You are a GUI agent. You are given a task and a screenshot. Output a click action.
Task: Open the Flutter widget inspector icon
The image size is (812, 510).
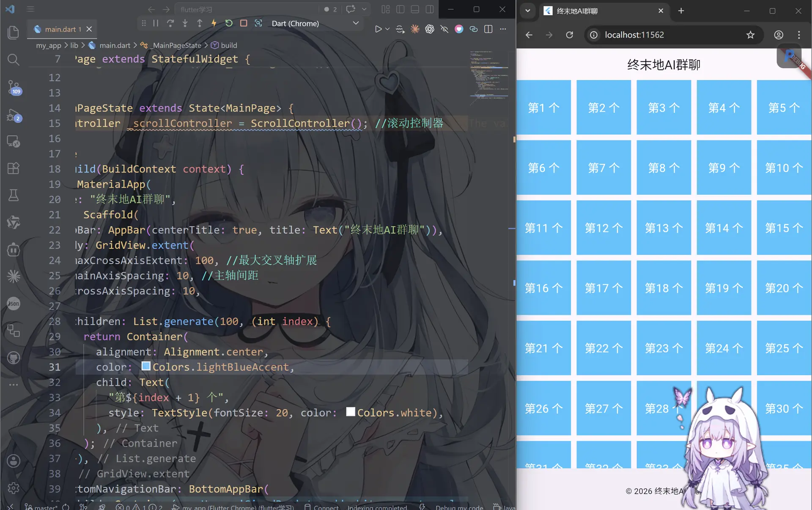258,23
